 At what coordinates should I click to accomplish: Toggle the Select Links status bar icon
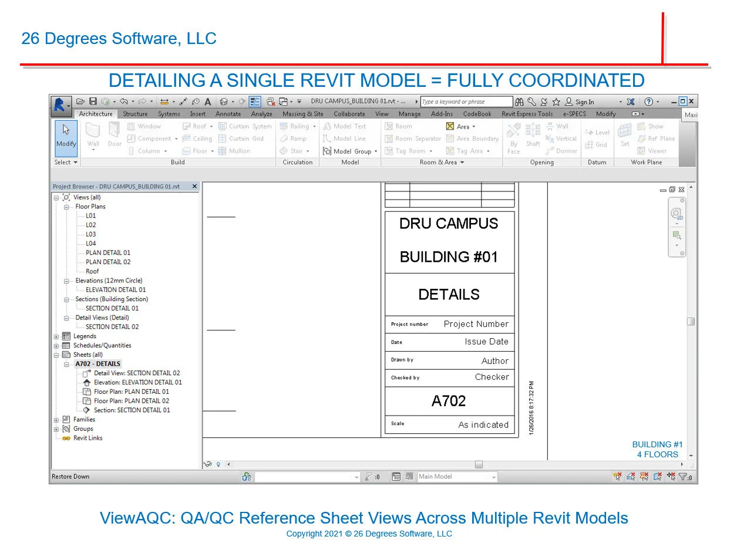coord(617,477)
